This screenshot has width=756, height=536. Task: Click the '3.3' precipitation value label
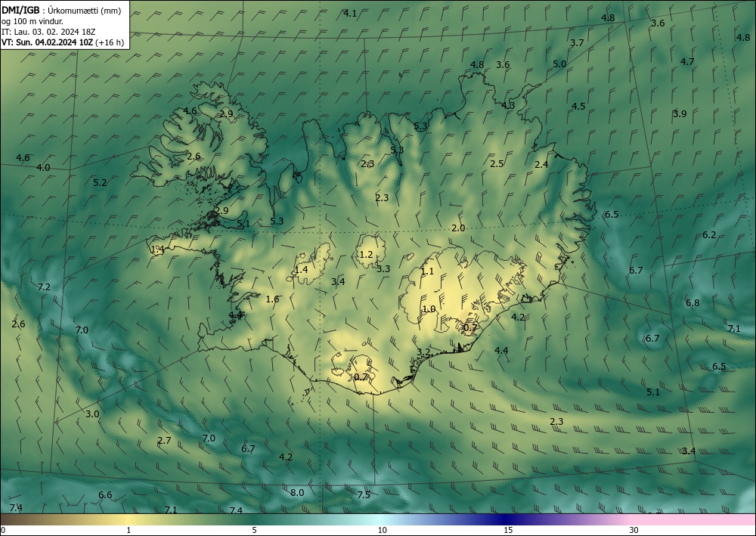[x=383, y=269]
